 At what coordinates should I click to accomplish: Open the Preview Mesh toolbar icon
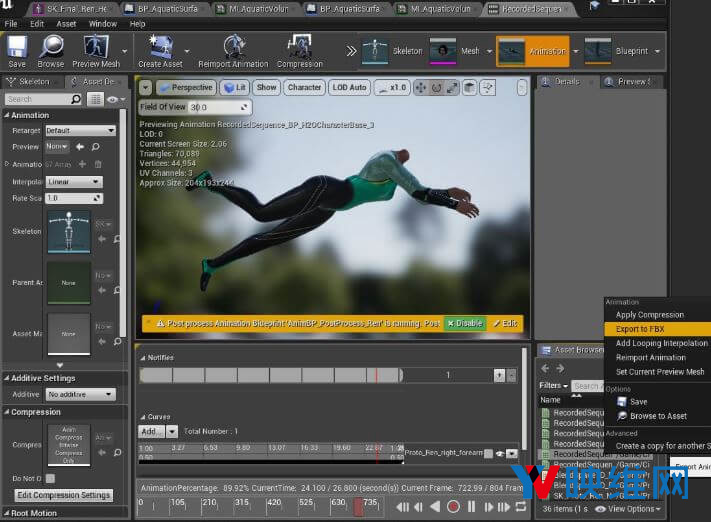[96, 48]
